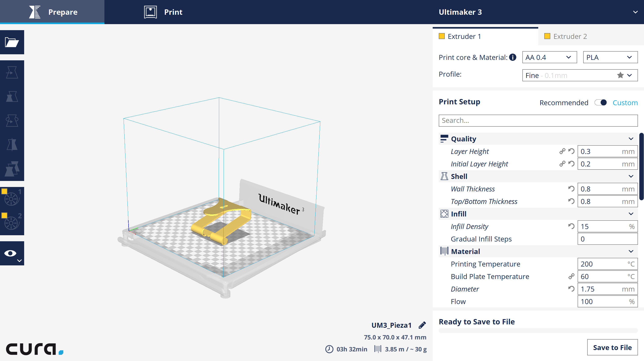Click Print core info icon
644x361 pixels.
513,57
